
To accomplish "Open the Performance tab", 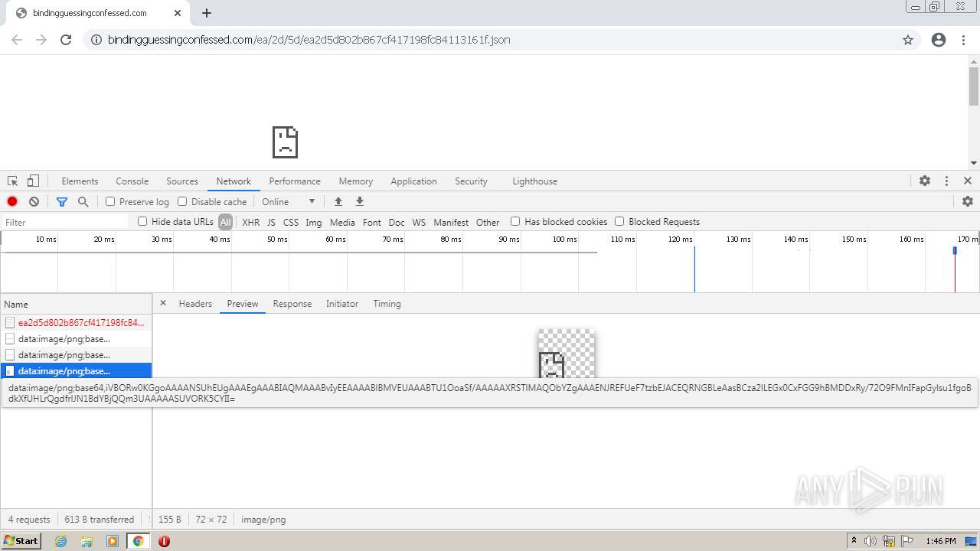I will click(295, 181).
